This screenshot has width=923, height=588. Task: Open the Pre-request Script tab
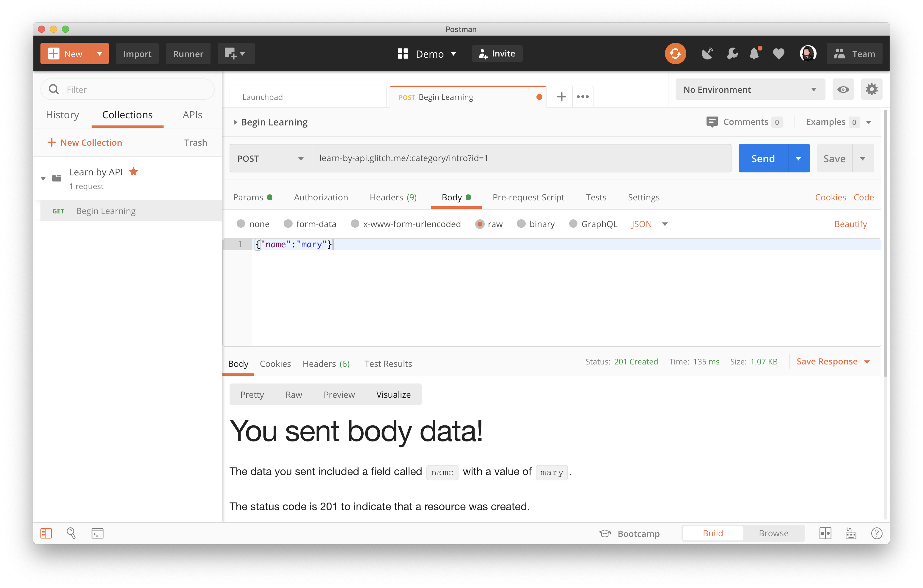(x=528, y=197)
